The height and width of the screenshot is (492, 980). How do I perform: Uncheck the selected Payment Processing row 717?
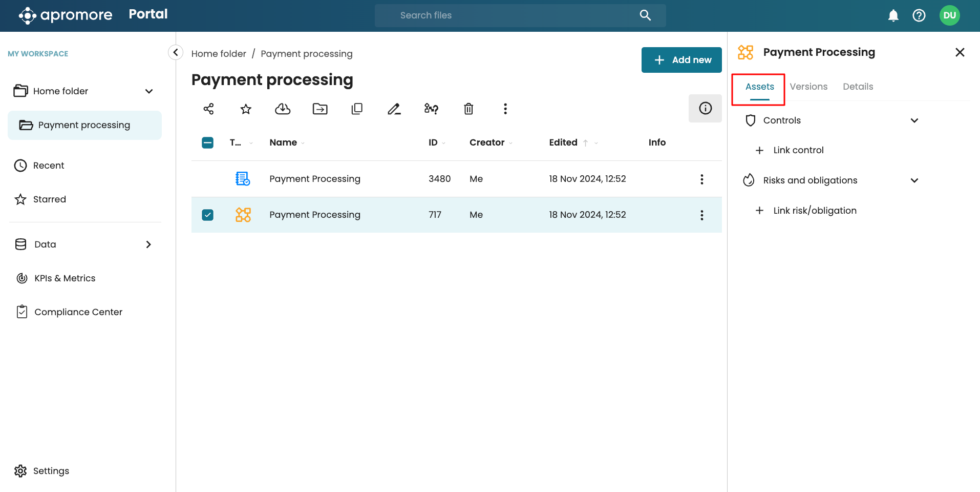point(207,215)
